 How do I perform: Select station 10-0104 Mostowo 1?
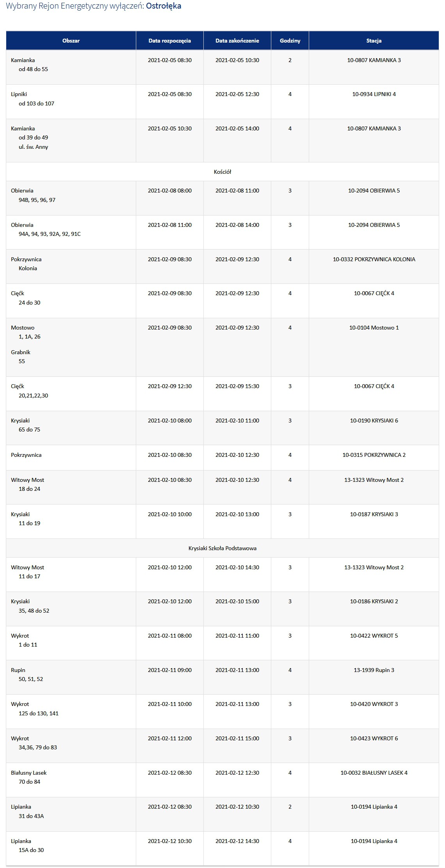[374, 328]
